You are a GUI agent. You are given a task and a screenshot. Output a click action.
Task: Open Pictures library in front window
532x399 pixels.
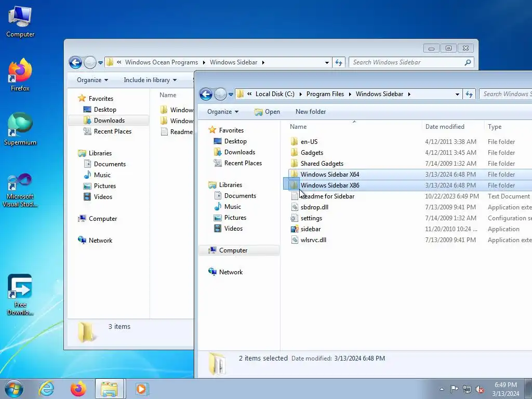[x=235, y=218]
